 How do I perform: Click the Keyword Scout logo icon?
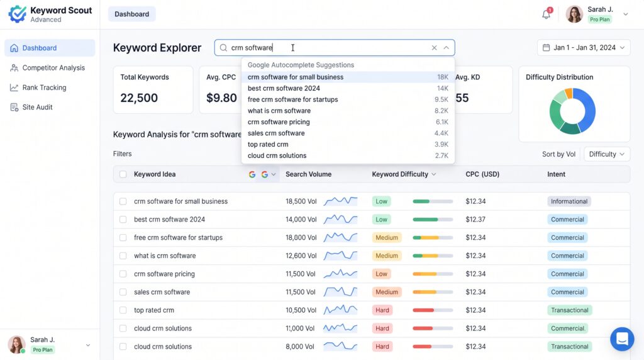[17, 14]
